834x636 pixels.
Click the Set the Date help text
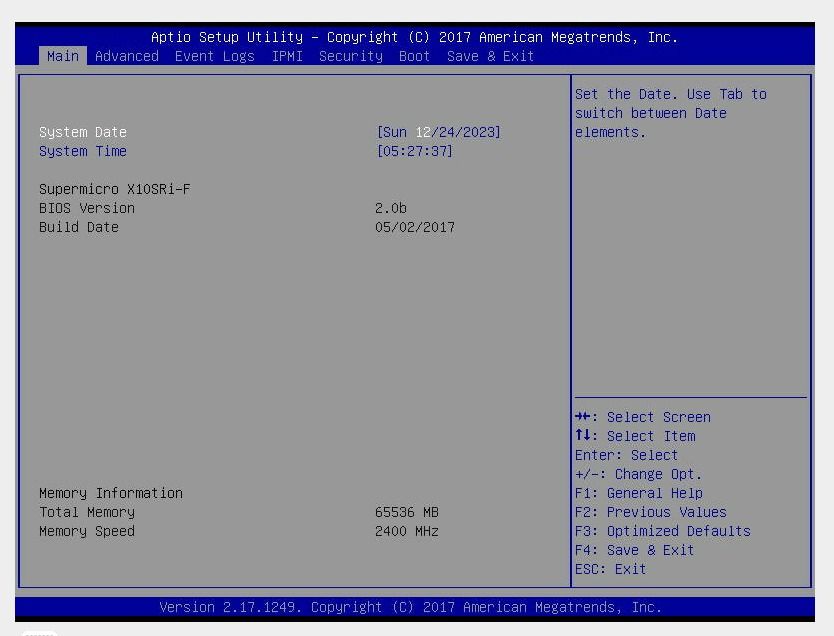670,113
